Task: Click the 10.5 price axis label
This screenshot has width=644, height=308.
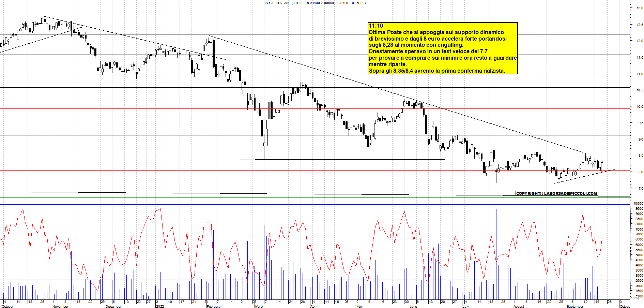Action: [640, 90]
